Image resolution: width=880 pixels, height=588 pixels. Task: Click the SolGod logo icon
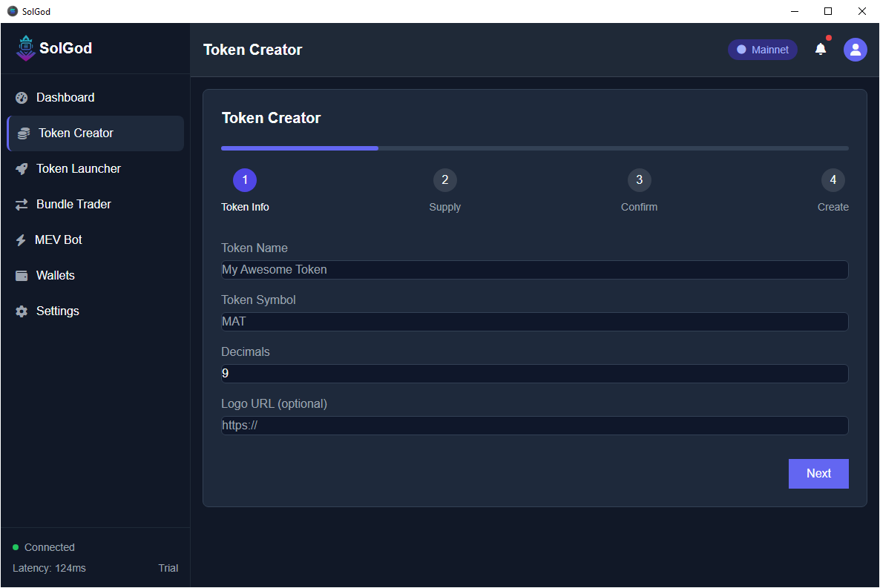click(x=24, y=47)
